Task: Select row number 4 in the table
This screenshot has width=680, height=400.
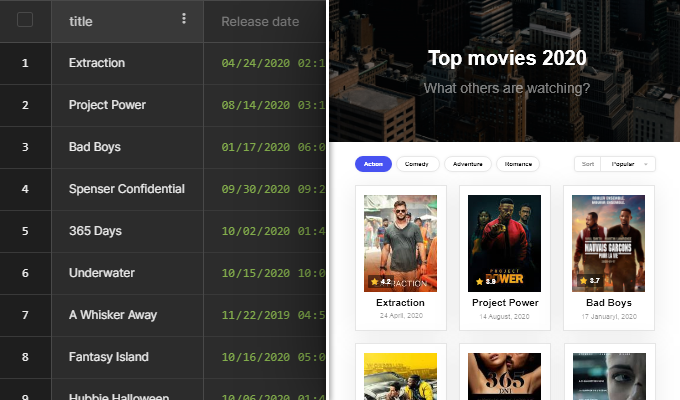Action: tap(25, 189)
